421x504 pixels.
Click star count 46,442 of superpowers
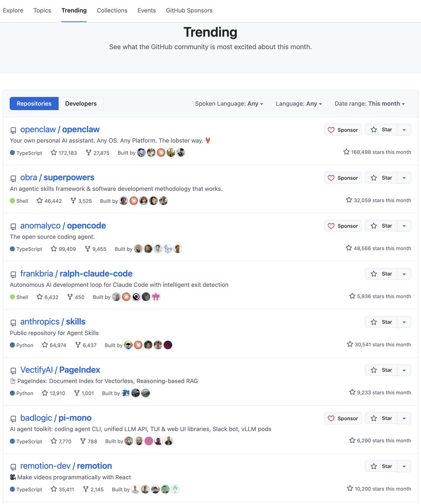click(x=49, y=201)
